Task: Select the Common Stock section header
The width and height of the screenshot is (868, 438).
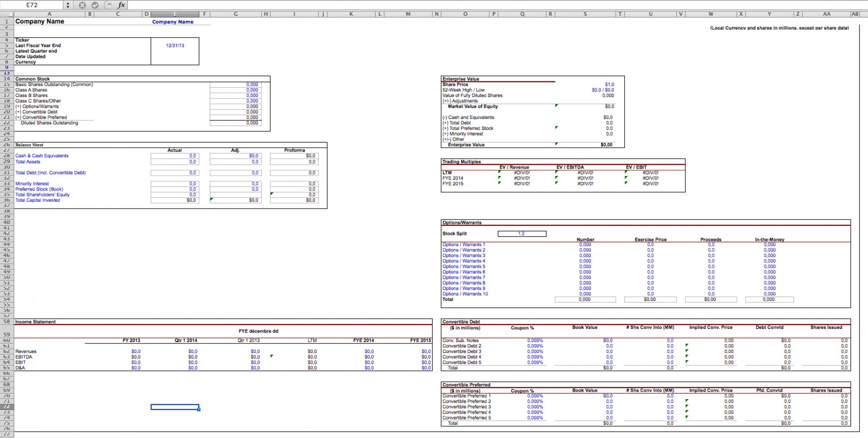Action: click(x=33, y=79)
